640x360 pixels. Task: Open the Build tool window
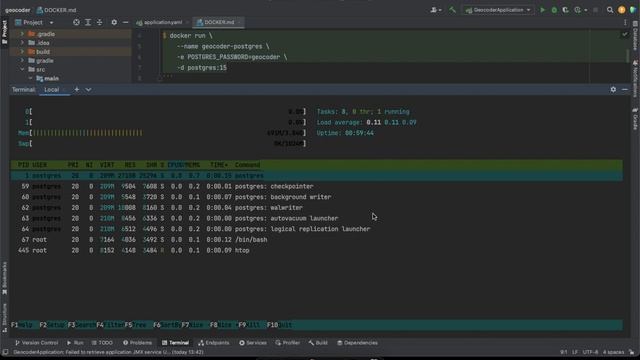pos(318,342)
